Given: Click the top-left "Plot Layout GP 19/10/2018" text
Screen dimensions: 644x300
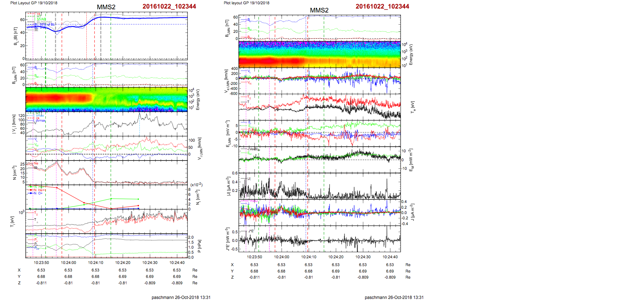Looking at the screenshot, I should [34, 3].
